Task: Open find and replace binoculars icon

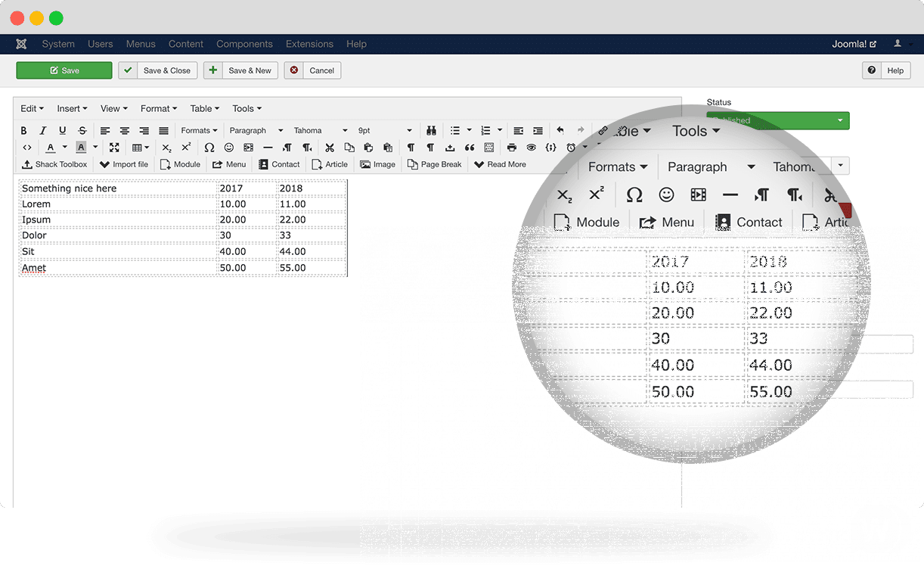Action: tap(431, 131)
